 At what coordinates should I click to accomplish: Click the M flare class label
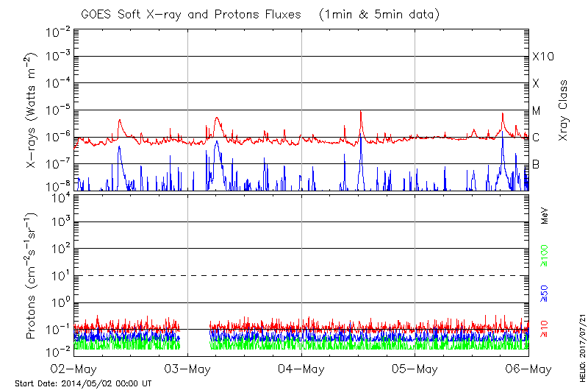(537, 110)
